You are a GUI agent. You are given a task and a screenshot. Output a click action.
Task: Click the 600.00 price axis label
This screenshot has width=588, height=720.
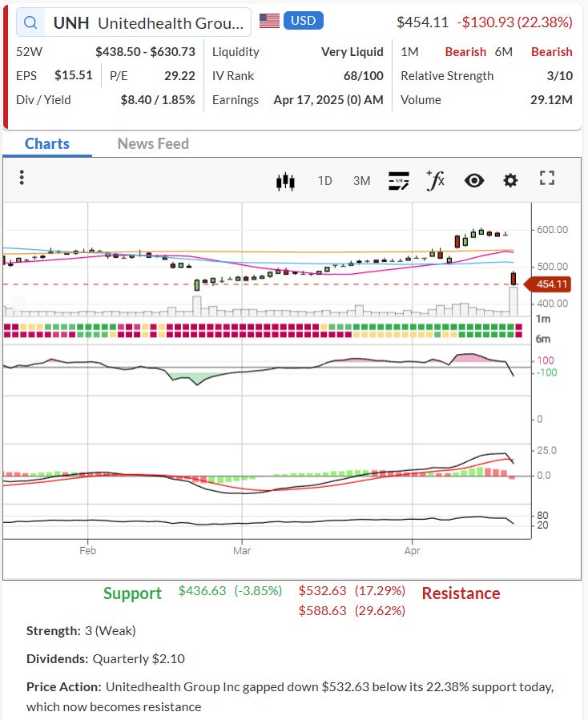pyautogui.click(x=552, y=230)
